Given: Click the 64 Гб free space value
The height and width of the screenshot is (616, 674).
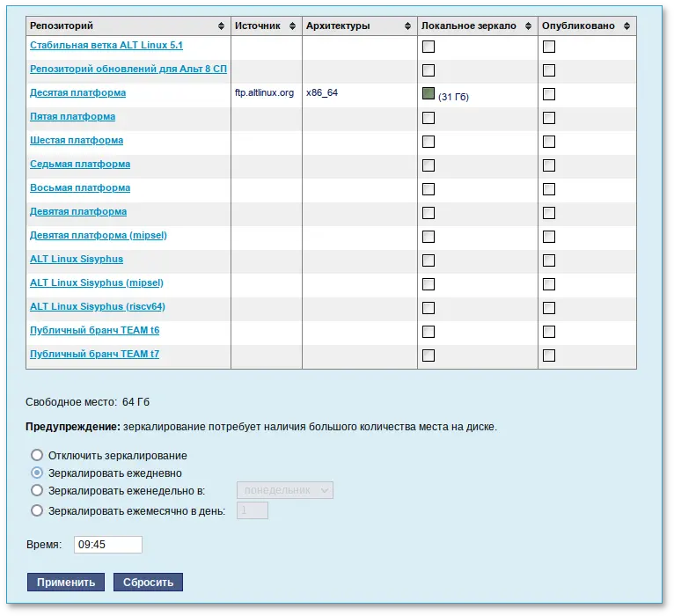Looking at the screenshot, I should coord(136,402).
